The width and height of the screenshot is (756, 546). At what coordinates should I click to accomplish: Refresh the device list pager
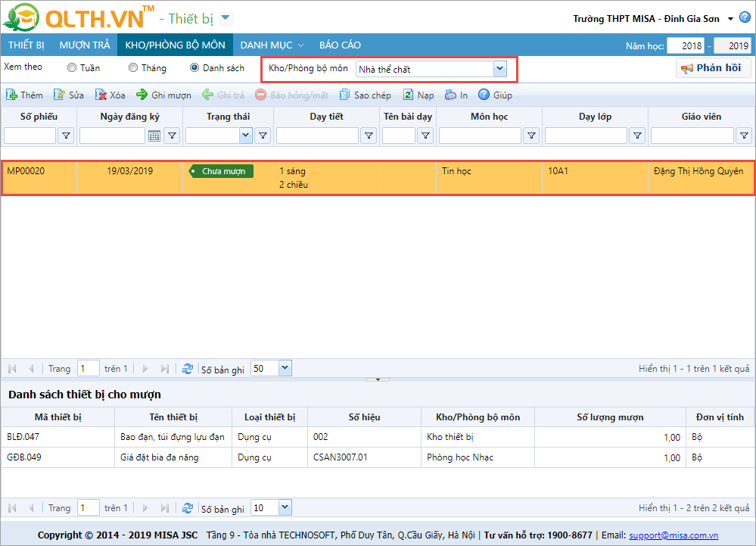coord(188,508)
